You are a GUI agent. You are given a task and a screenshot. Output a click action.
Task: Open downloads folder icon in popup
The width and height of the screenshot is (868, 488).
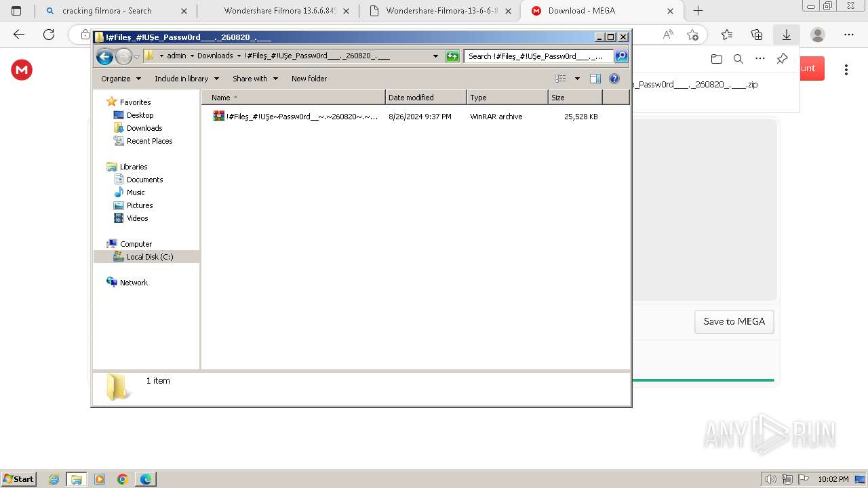coord(717,59)
